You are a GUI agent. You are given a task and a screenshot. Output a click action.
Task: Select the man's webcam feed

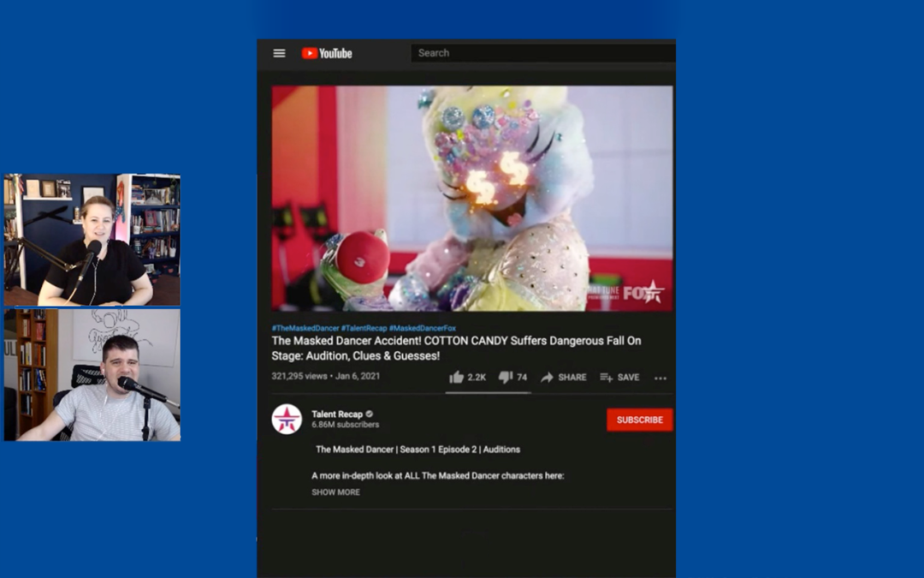(92, 375)
